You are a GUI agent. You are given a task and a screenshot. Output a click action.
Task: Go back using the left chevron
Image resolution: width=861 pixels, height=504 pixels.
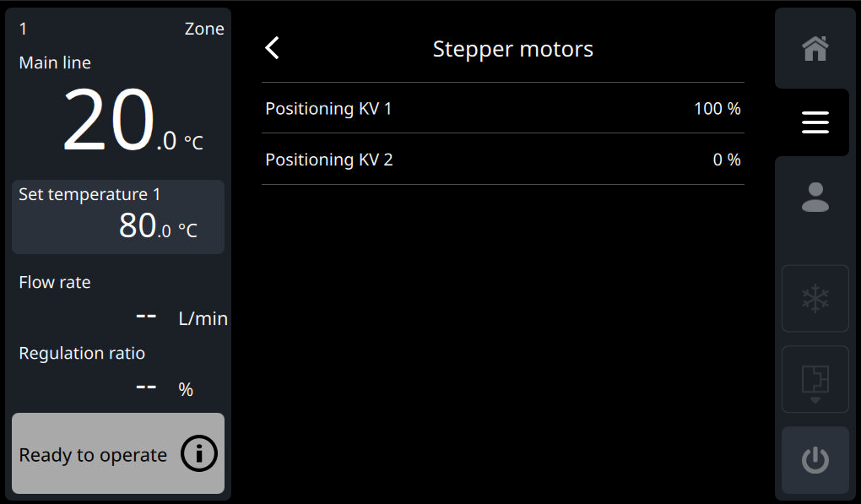click(272, 48)
